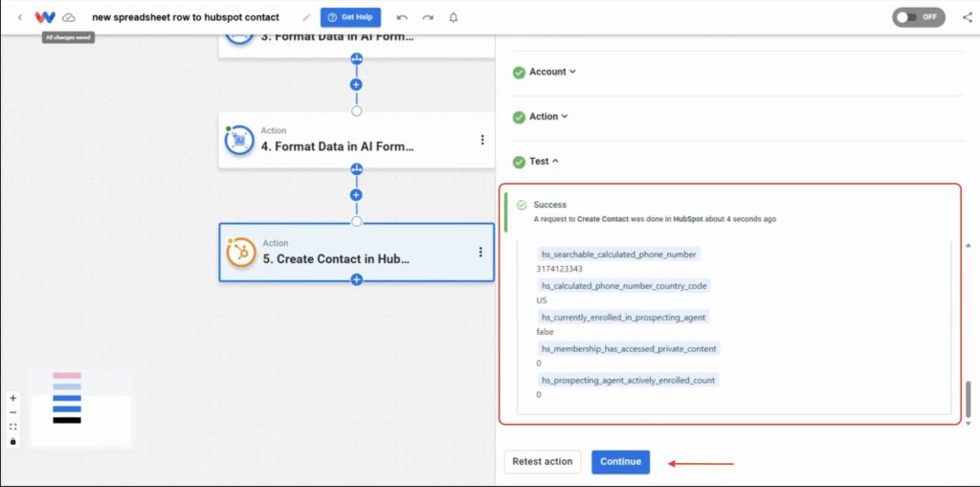Open the three-dot menu on step 5
This screenshot has width=980, height=487.
click(x=480, y=252)
